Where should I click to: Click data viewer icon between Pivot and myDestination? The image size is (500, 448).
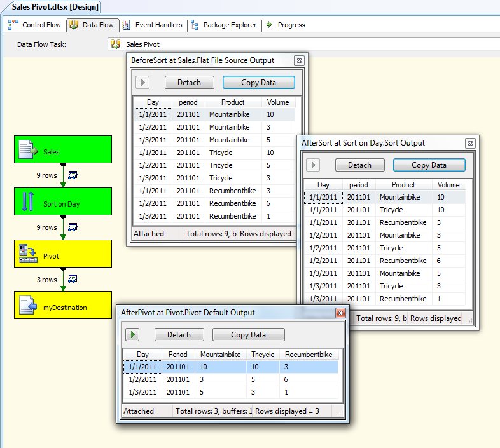pyautogui.click(x=73, y=278)
